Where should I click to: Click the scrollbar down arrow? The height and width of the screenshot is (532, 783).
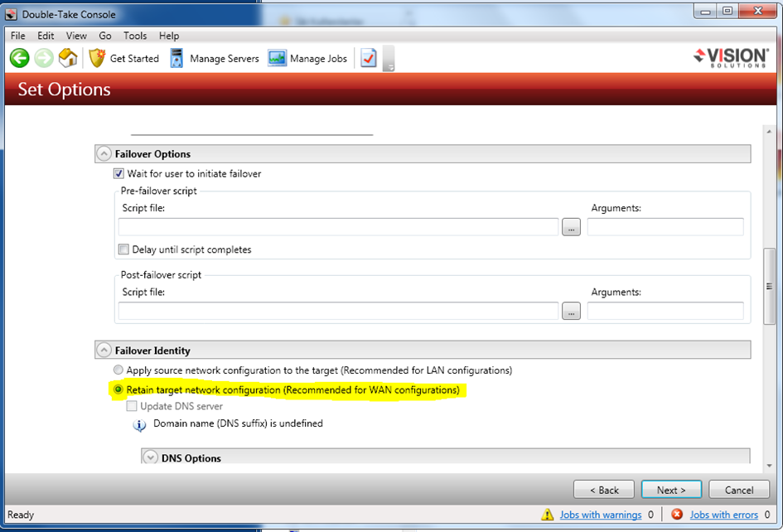coord(769,466)
